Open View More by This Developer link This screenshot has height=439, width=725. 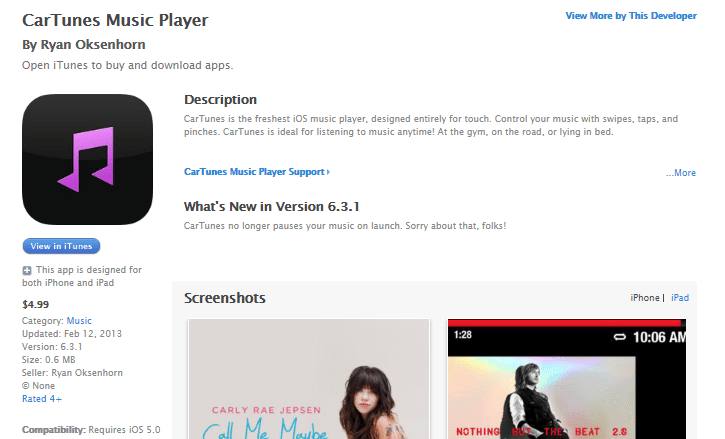click(631, 16)
